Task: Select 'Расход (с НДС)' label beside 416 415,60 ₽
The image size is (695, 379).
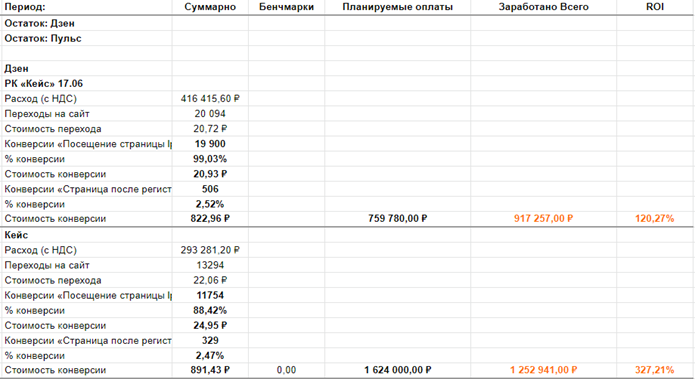Action: point(41,99)
